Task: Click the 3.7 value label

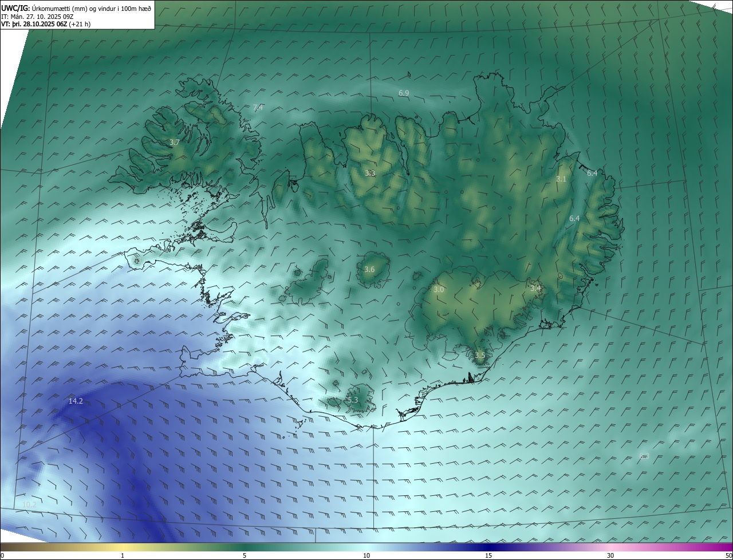Action: [175, 142]
